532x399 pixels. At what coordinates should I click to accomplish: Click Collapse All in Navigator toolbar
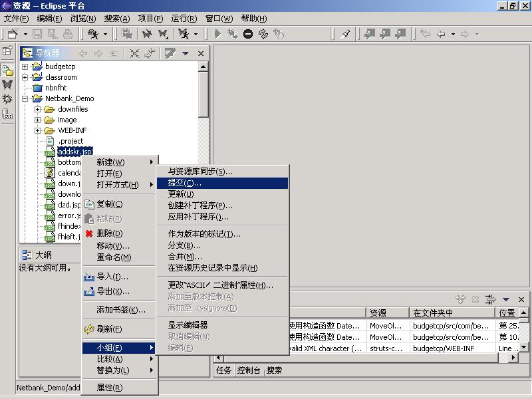point(135,53)
